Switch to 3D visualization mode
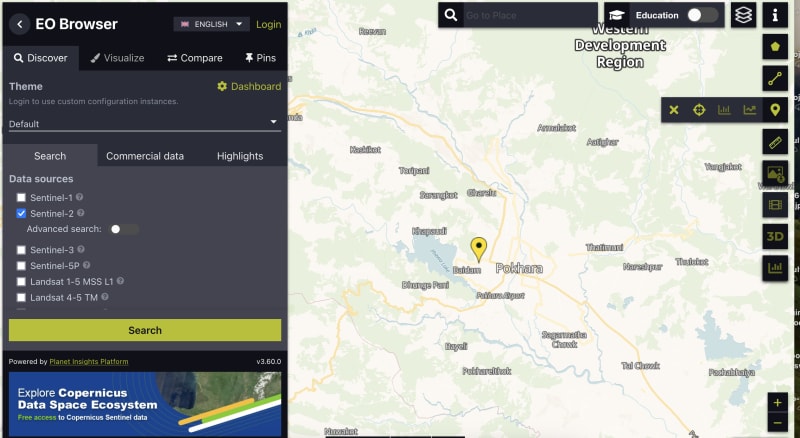Image resolution: width=800 pixels, height=438 pixels. (x=775, y=237)
